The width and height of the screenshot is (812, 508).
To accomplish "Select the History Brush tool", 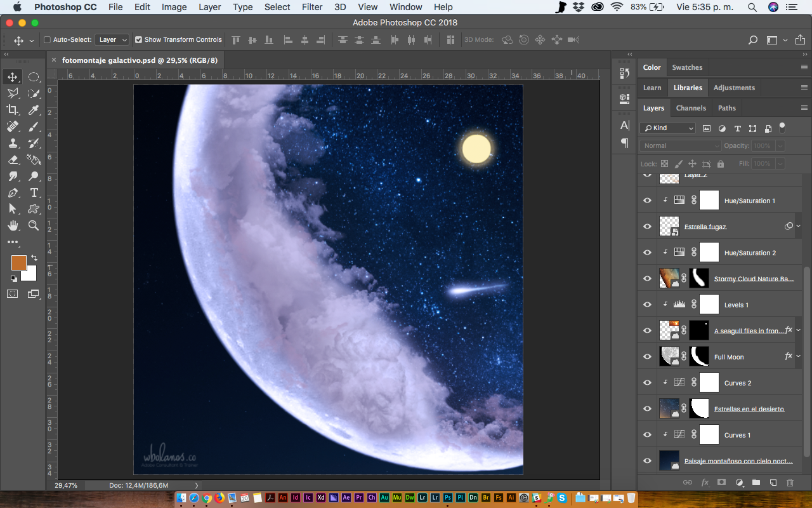I will (x=34, y=143).
